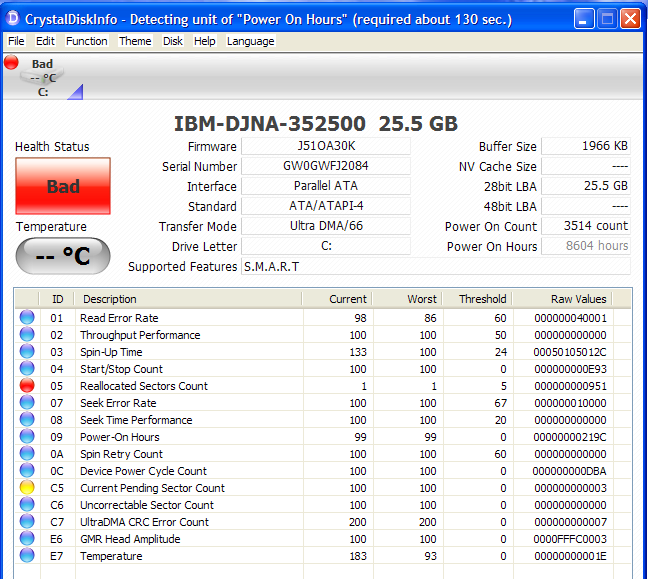Viewport: 648px width, 579px height.
Task: Click the ID column header
Action: coord(57,299)
